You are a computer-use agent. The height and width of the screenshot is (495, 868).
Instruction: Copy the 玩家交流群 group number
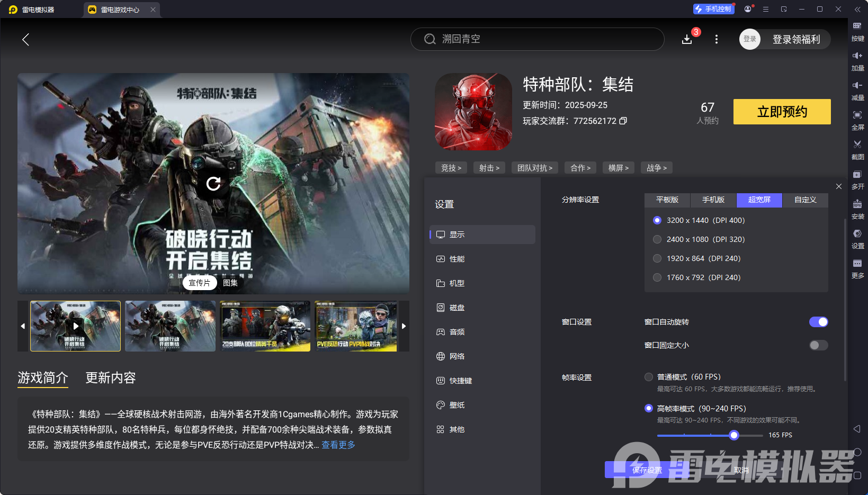point(623,121)
